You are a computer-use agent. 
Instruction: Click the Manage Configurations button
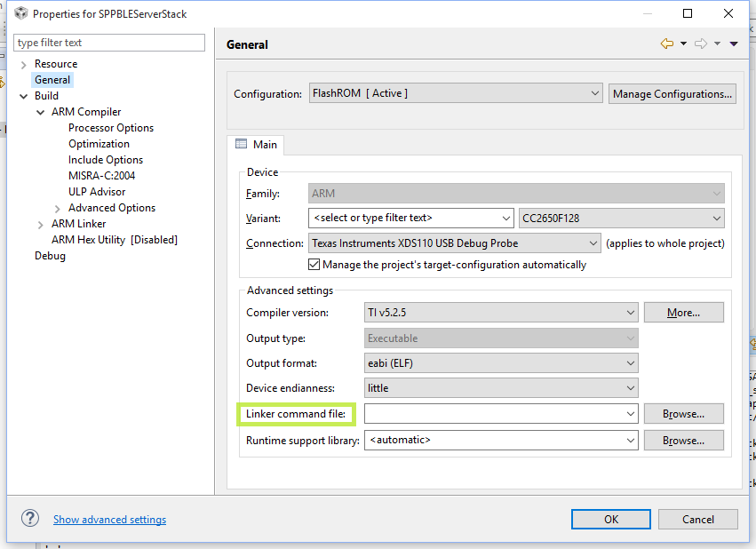[x=672, y=93]
